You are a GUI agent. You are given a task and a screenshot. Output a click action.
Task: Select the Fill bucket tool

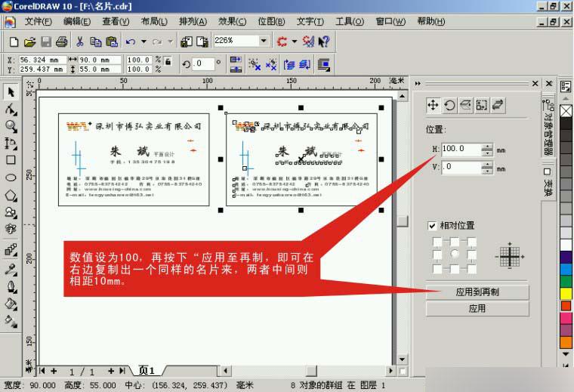[11, 304]
